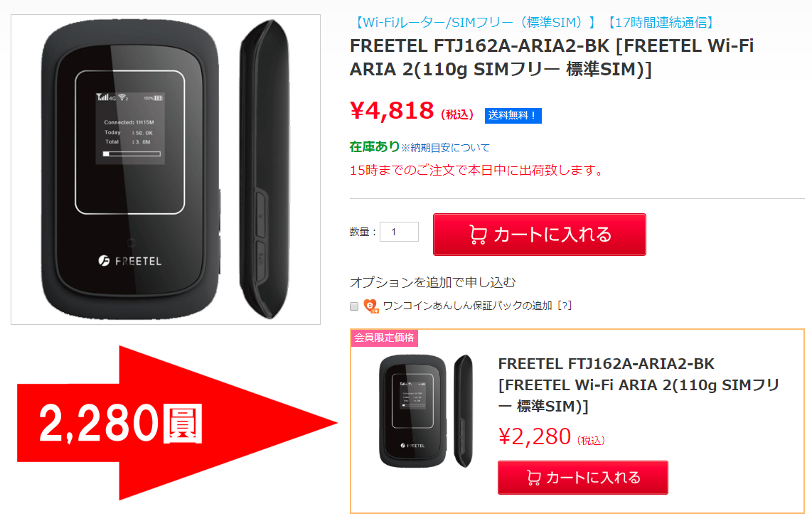Viewport: 812px width, 521px height.
Task: Enable the ワンコインあんしん保証パック checkbox
Action: click(354, 306)
